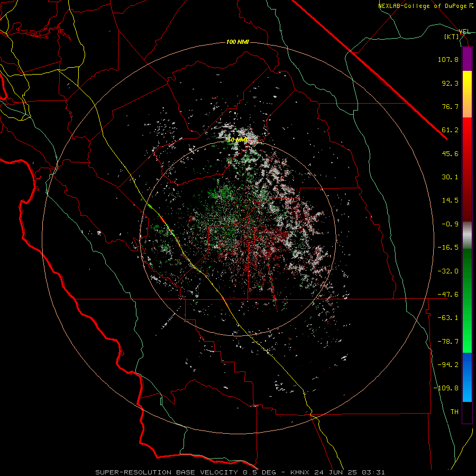The height and width of the screenshot is (476, 476).
Task: Click the [KT] units label
Action: (452, 37)
